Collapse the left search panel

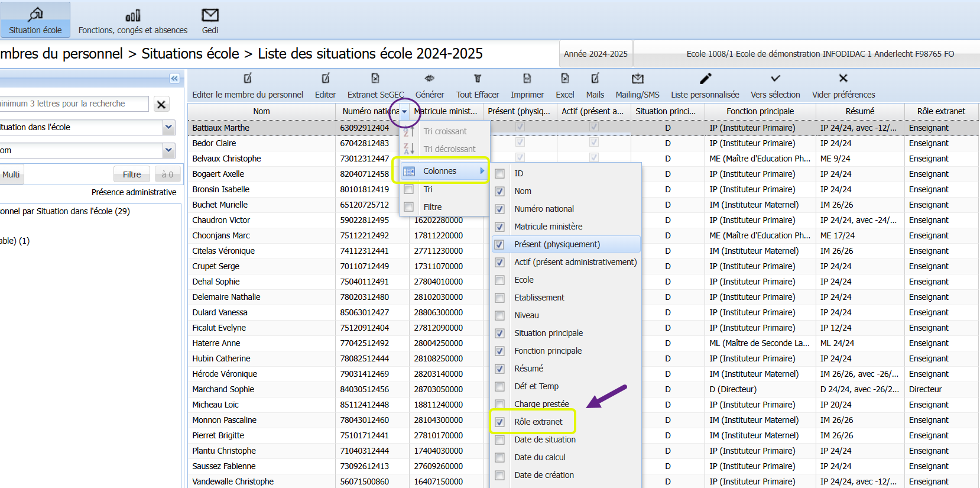[174, 78]
